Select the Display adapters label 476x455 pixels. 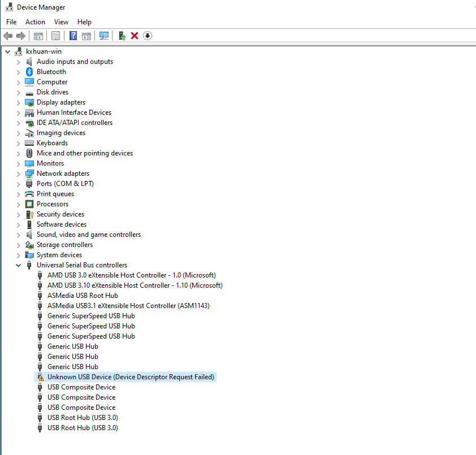point(61,102)
